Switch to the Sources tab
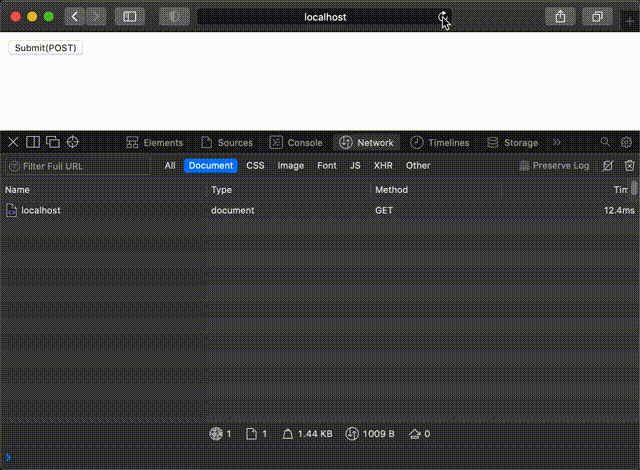Viewport: 640px width, 470px height. [x=227, y=142]
